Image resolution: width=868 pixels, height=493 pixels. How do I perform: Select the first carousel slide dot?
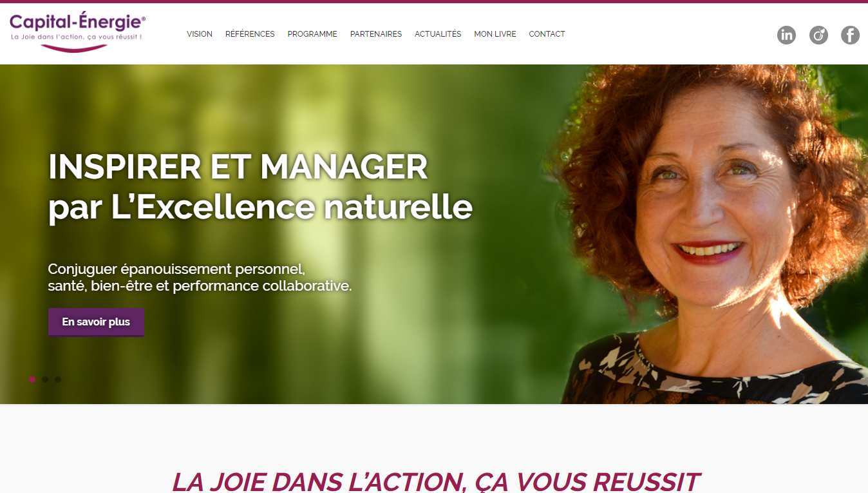(x=32, y=380)
